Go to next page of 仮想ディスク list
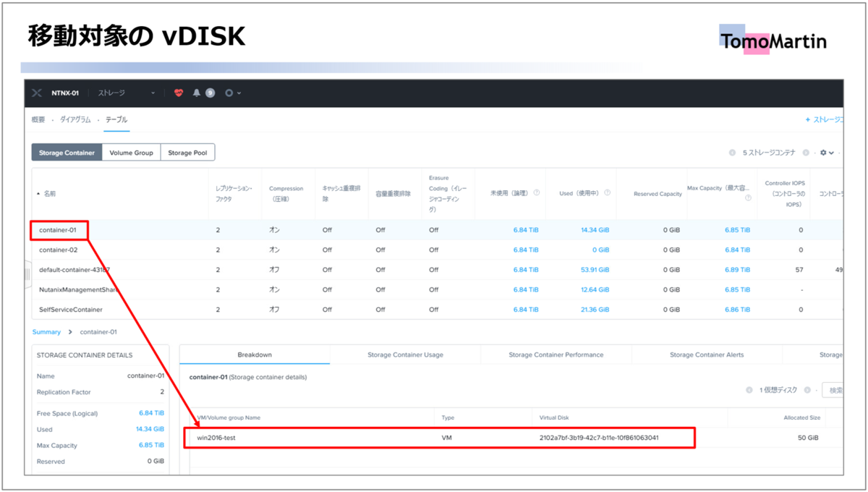The image size is (868, 492). [x=807, y=390]
